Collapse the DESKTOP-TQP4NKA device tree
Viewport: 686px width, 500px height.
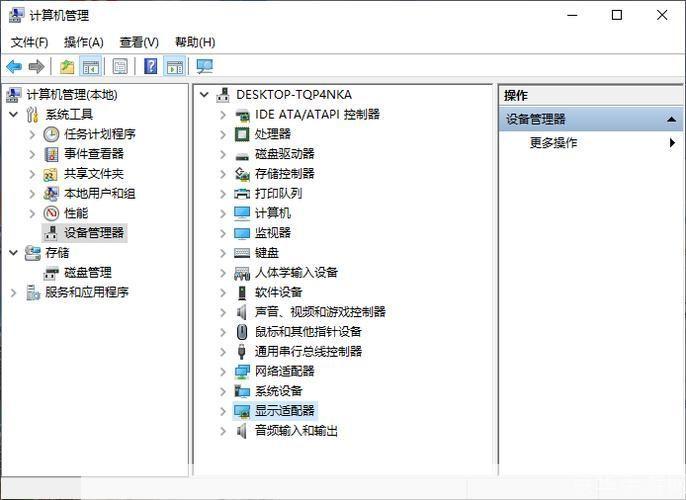[x=204, y=94]
